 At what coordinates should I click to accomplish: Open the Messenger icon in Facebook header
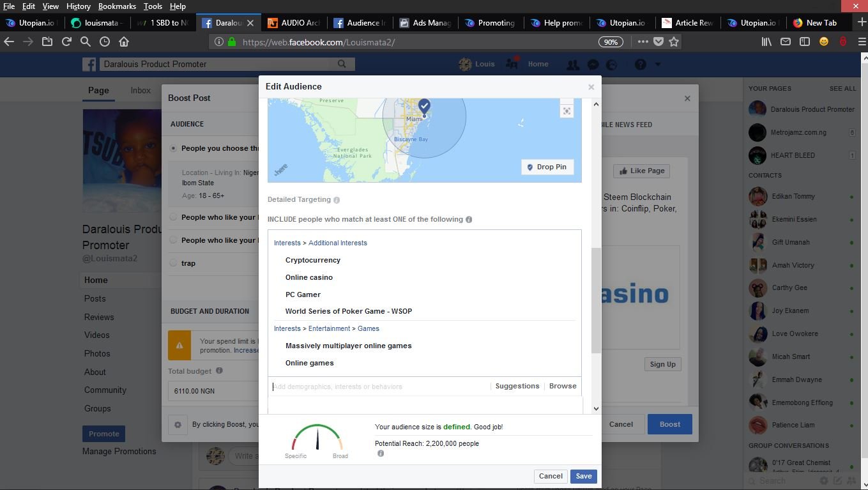tap(593, 65)
